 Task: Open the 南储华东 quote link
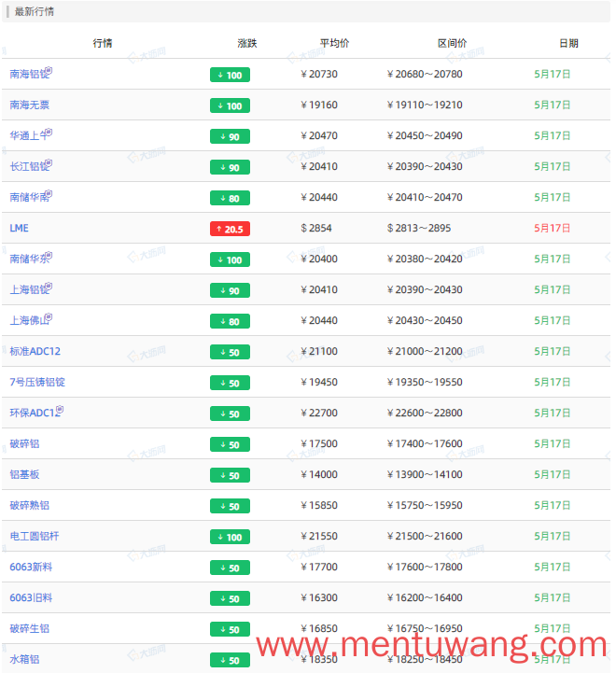(29, 259)
